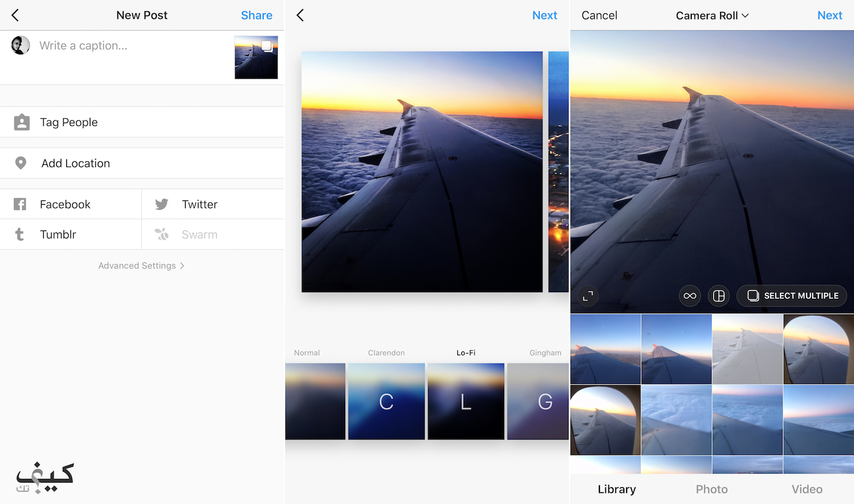Image resolution: width=854 pixels, height=504 pixels.
Task: Tap the large wing photo in filter view
Action: tap(422, 172)
